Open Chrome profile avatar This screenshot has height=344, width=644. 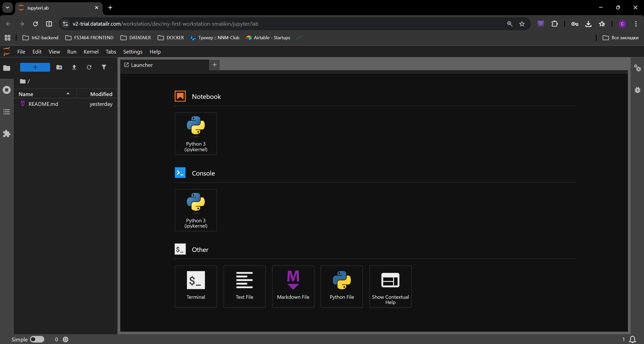[622, 24]
